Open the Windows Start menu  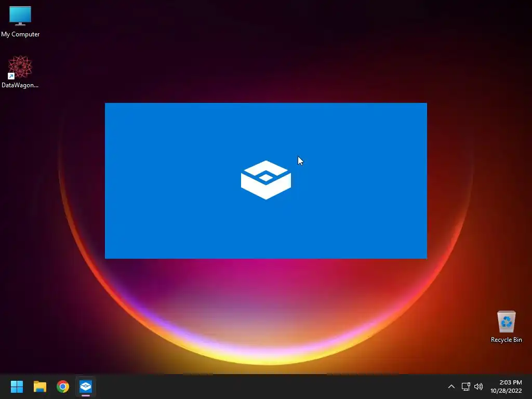click(17, 387)
